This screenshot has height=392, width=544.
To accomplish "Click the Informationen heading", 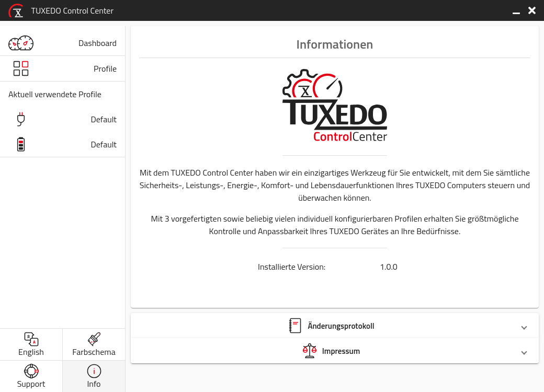I will pyautogui.click(x=334, y=44).
